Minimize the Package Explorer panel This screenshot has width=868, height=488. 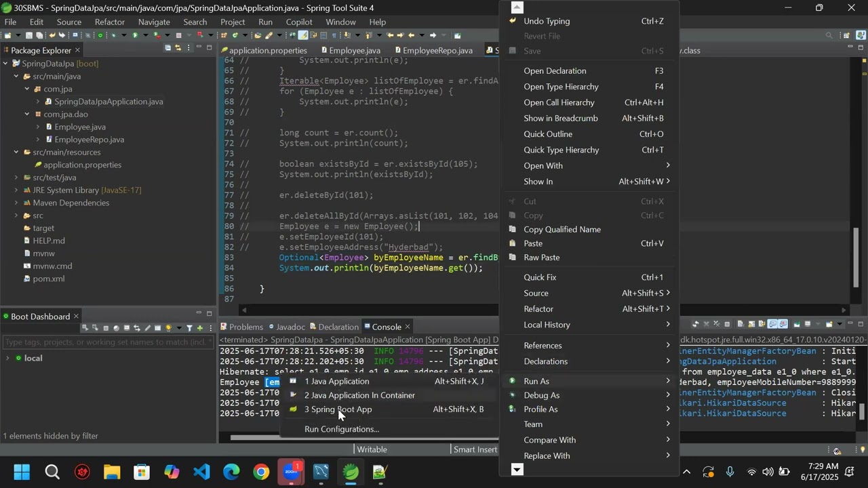pos(199,47)
